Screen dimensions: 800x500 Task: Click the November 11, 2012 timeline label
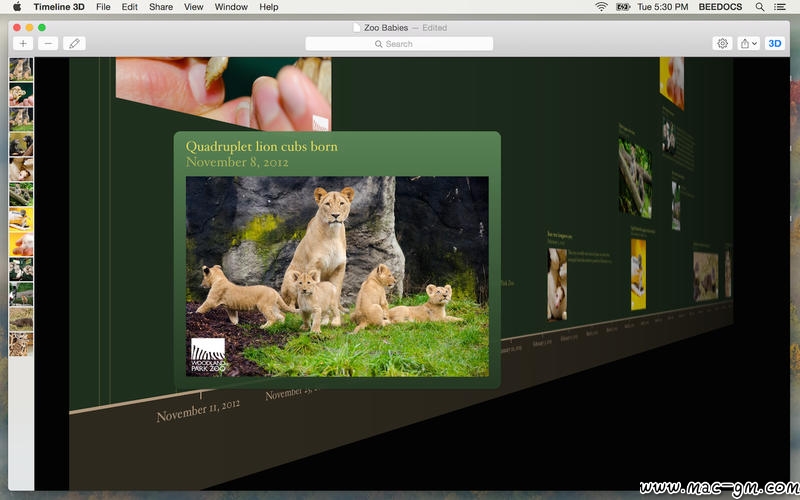(x=198, y=411)
